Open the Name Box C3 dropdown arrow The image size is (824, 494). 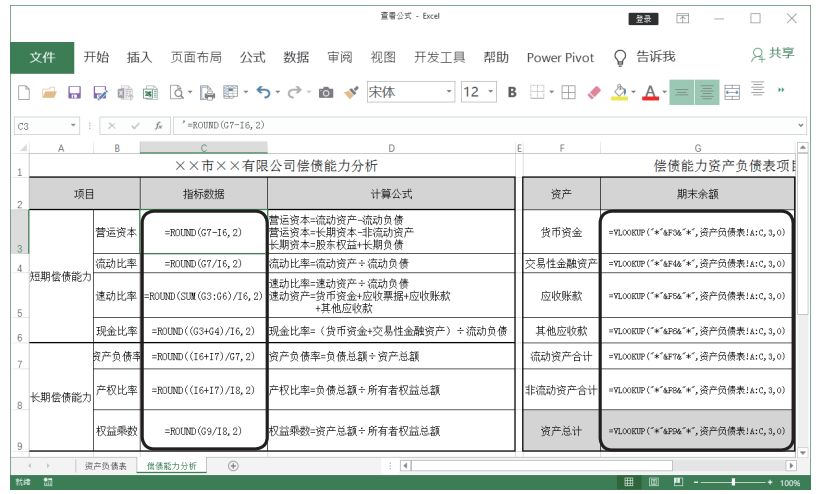pyautogui.click(x=73, y=126)
